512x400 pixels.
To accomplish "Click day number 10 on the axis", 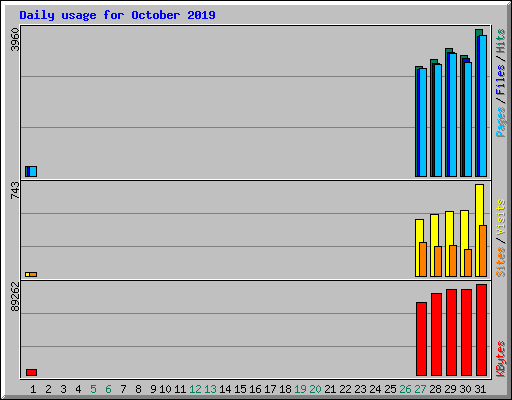I will (x=165, y=389).
